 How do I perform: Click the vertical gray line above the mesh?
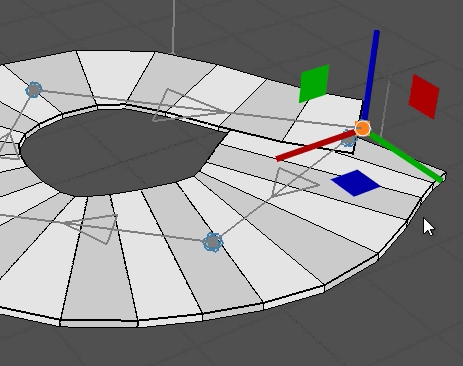[x=173, y=27]
